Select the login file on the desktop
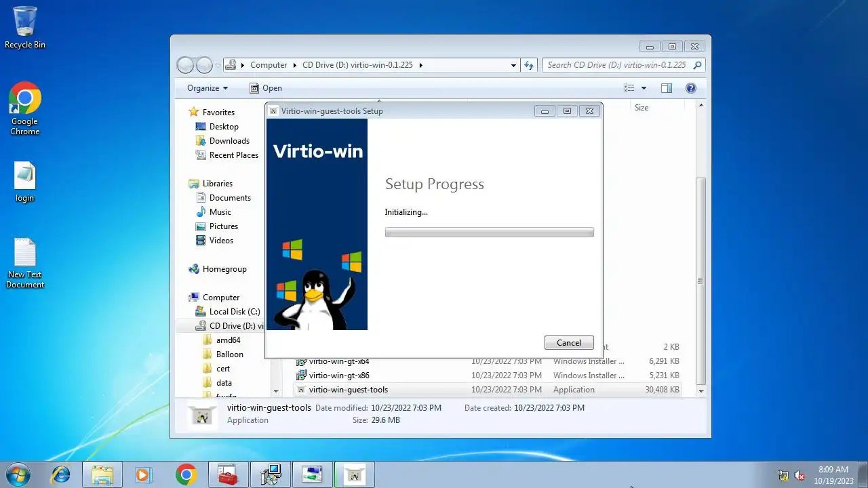Image resolution: width=868 pixels, height=488 pixels. [x=25, y=182]
